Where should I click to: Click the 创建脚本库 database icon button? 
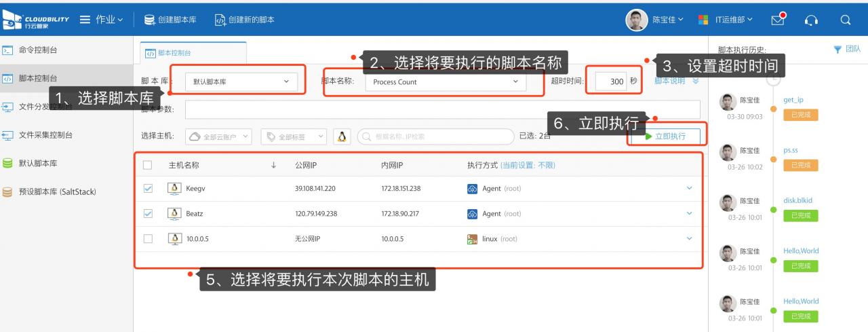(x=151, y=20)
